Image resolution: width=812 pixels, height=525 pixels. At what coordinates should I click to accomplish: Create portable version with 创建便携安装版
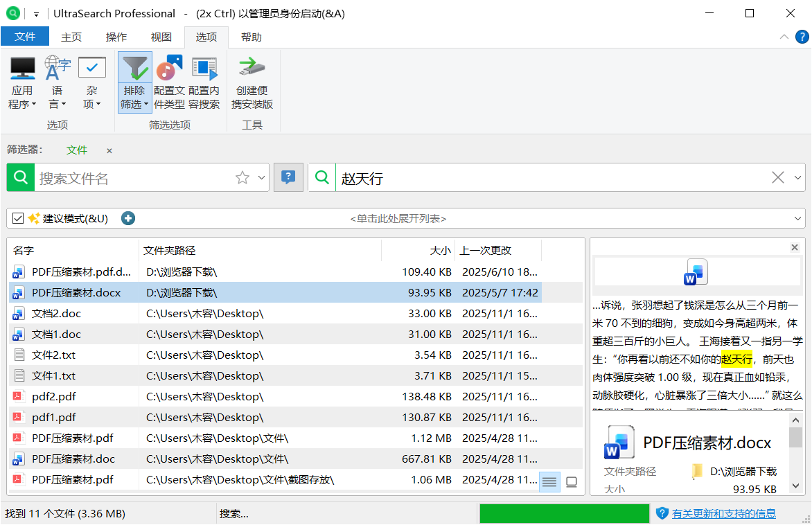pyautogui.click(x=251, y=82)
